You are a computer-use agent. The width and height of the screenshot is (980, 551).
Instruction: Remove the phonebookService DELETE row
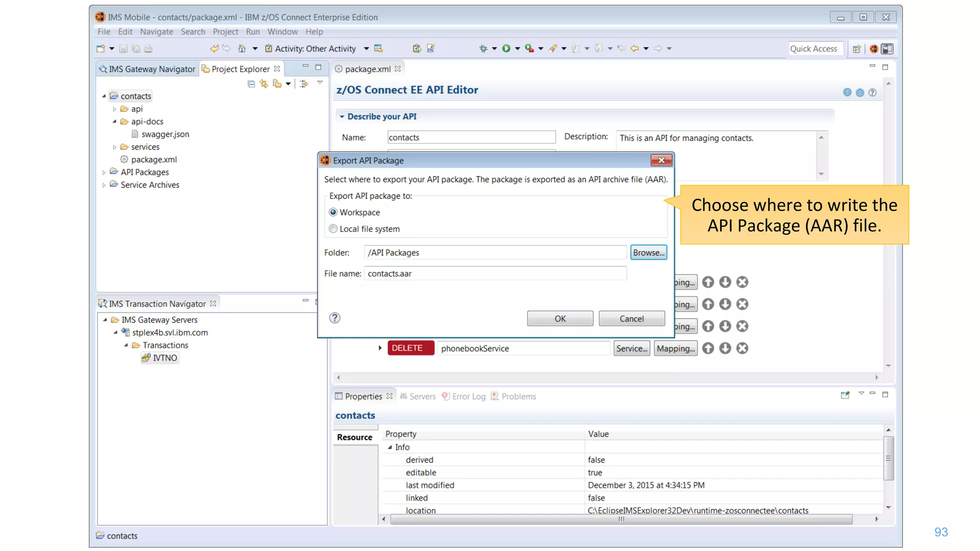point(742,348)
